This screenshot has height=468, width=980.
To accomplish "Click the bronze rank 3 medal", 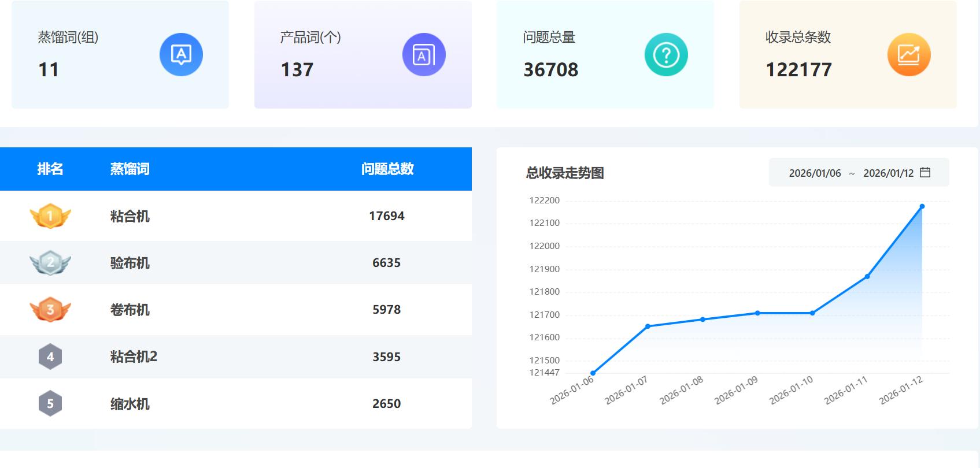I will pyautogui.click(x=50, y=310).
